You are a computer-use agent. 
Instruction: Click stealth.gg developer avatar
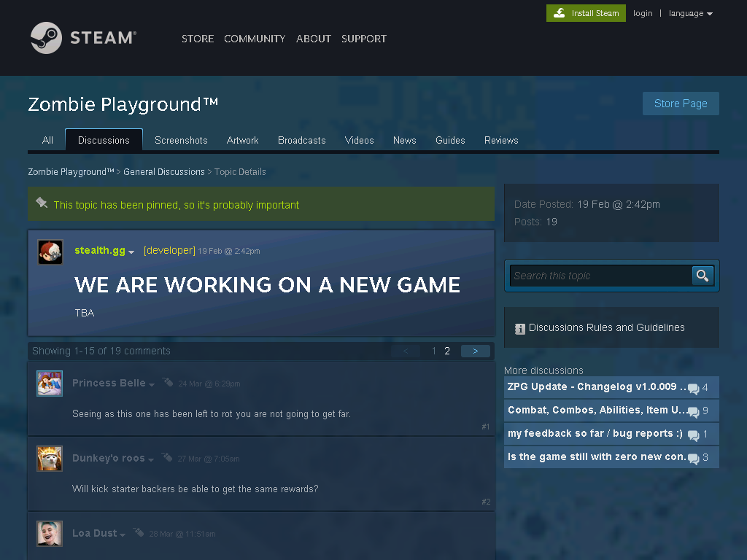click(x=50, y=252)
